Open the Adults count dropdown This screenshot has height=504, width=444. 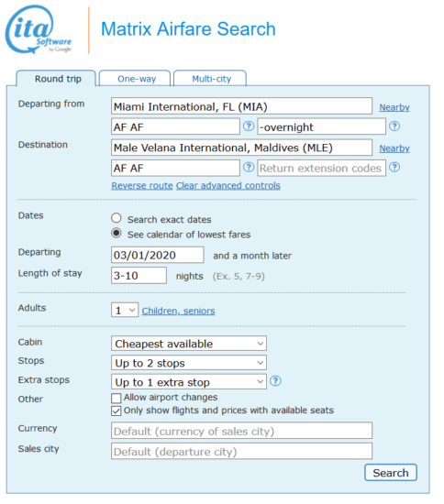click(x=125, y=310)
